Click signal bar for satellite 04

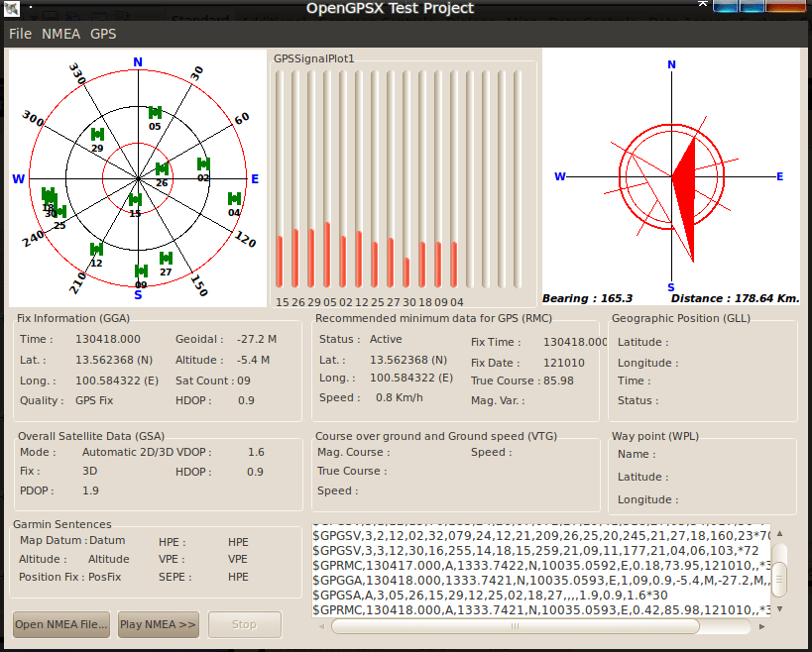click(x=454, y=265)
